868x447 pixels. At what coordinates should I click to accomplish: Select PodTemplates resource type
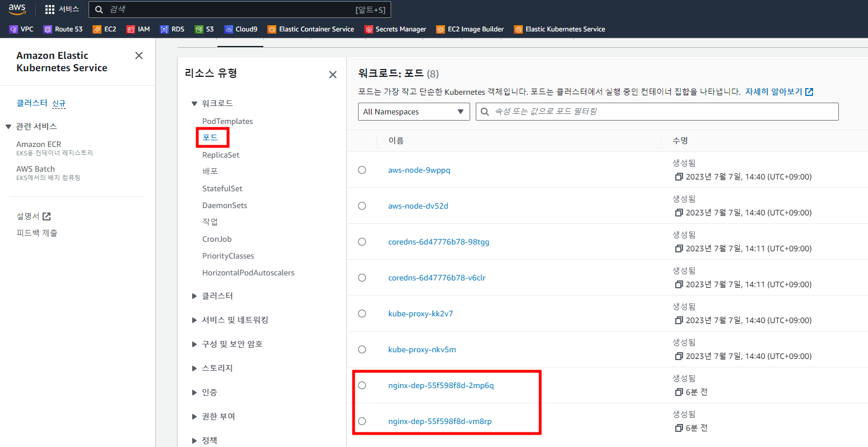pos(228,121)
